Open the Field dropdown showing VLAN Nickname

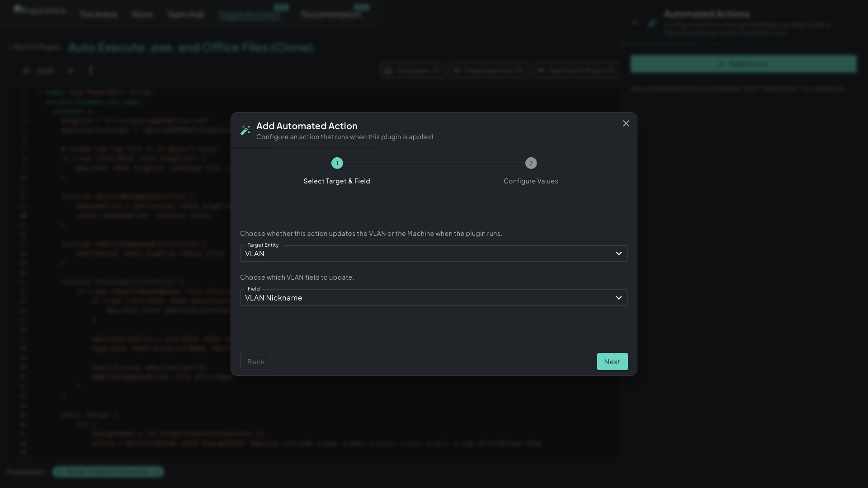coord(434,298)
